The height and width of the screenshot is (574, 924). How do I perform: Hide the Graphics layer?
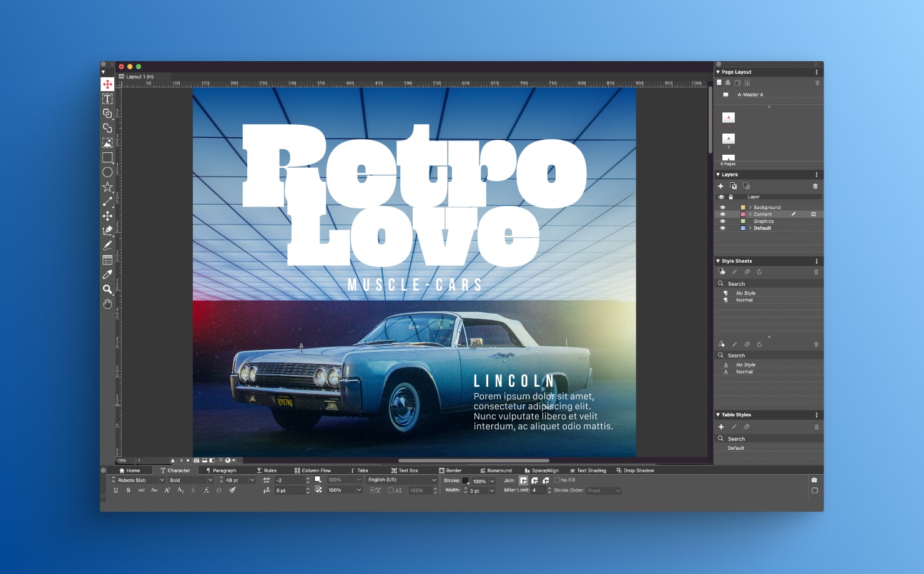click(x=722, y=221)
